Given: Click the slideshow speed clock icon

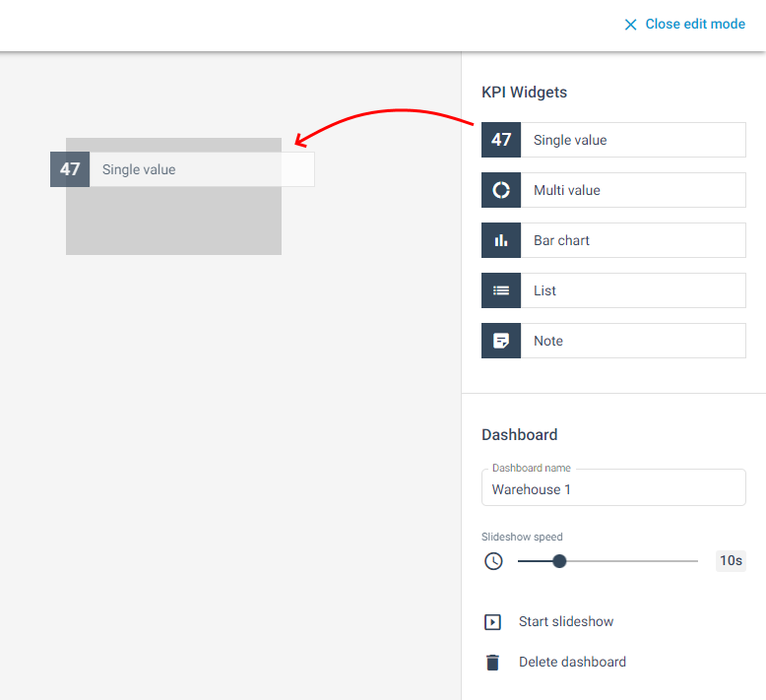Looking at the screenshot, I should pos(493,561).
